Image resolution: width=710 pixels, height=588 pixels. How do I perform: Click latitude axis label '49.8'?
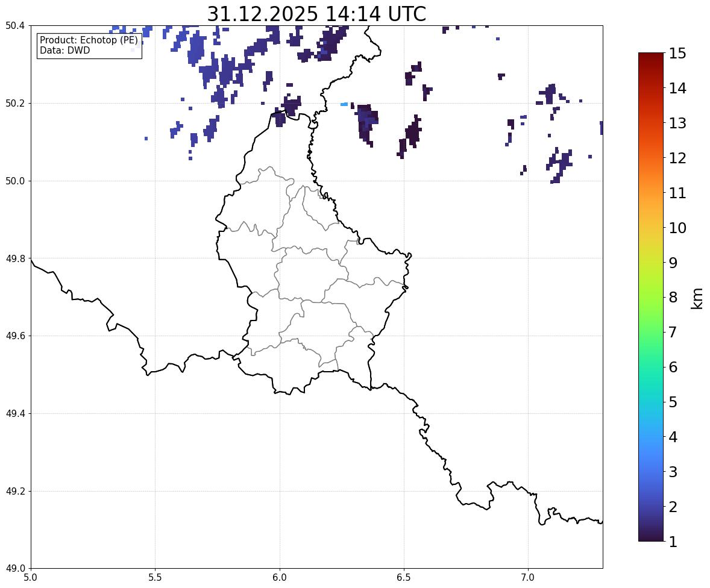pyautogui.click(x=15, y=258)
